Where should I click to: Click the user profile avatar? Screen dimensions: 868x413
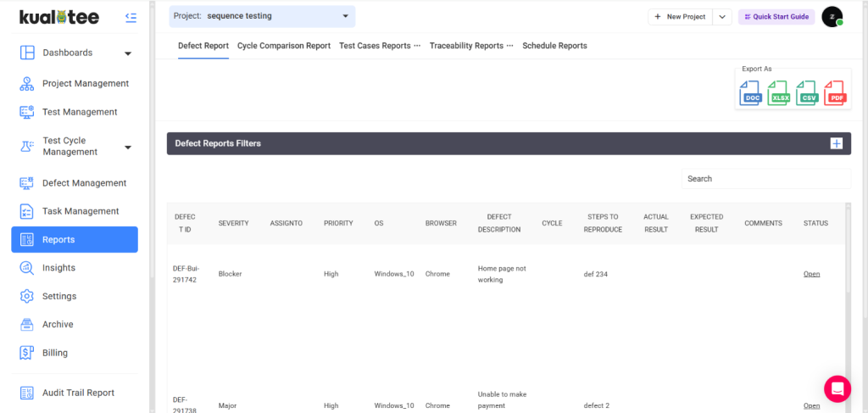click(832, 17)
